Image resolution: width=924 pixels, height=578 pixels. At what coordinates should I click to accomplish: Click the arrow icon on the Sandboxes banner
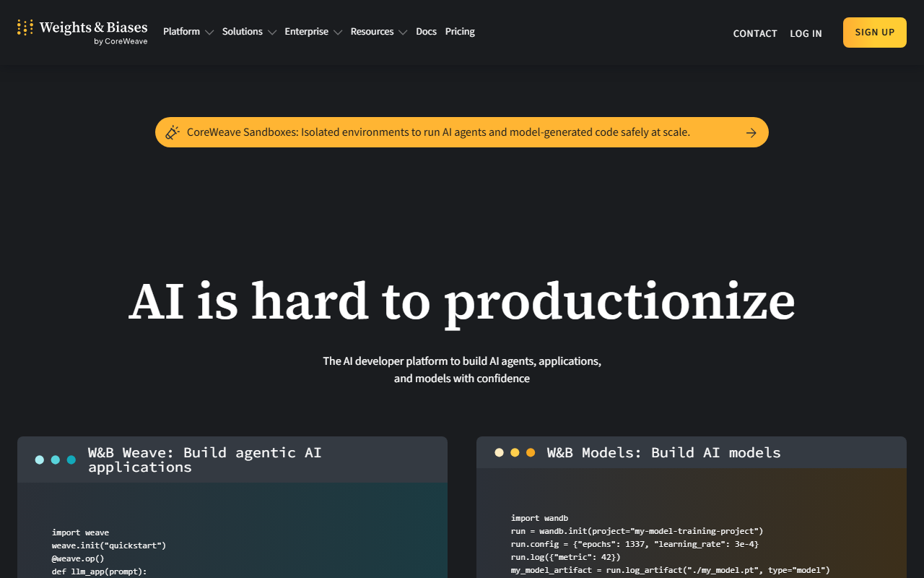751,132
